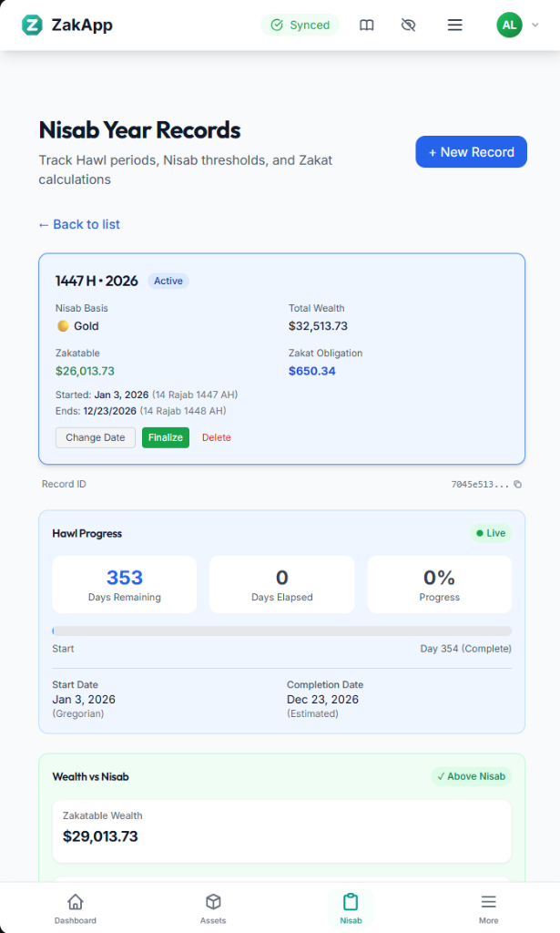560x933 pixels.
Task: Open the book guide icon in header
Action: [x=366, y=26]
